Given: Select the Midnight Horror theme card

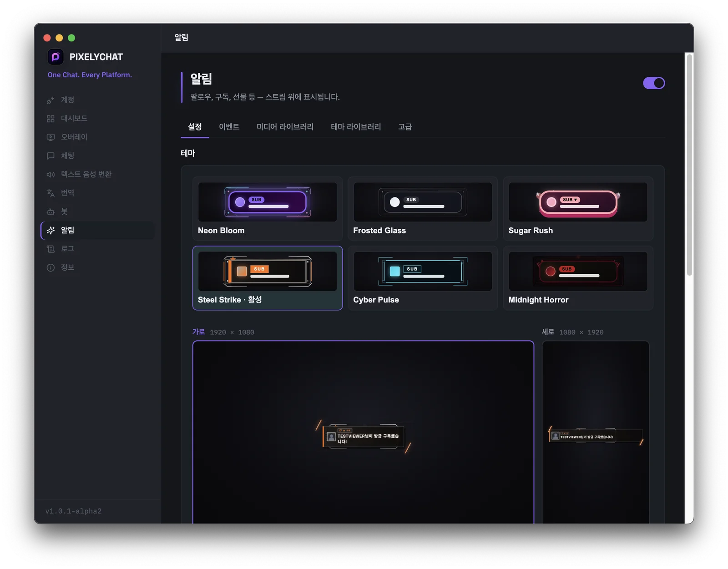Looking at the screenshot, I should (x=578, y=278).
